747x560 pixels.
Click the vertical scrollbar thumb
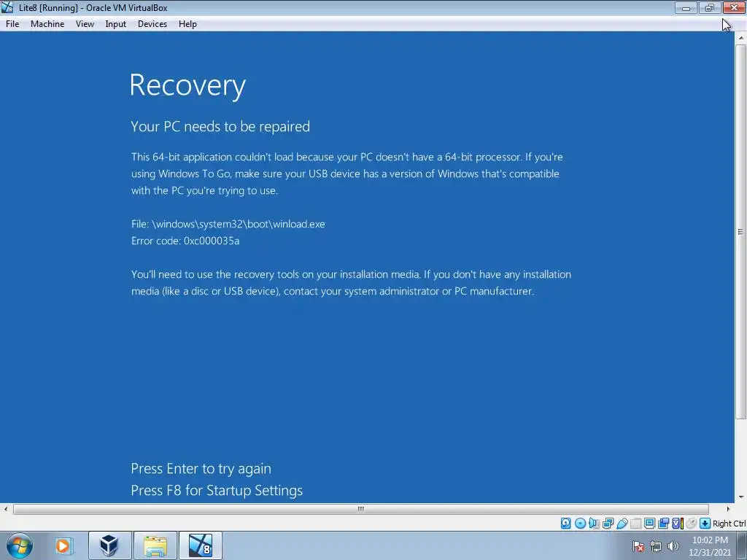740,233
